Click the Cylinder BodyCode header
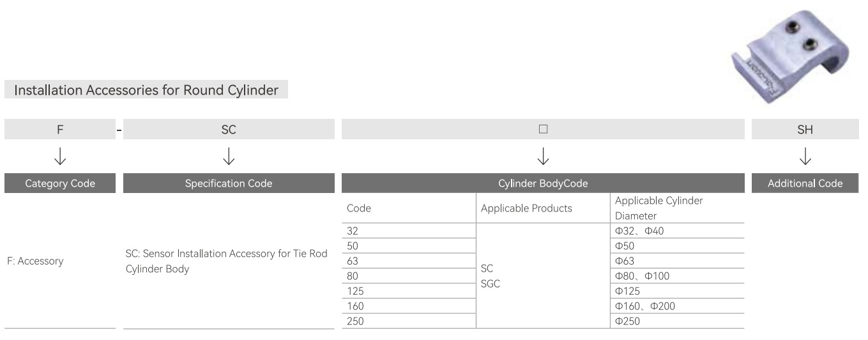Image resolution: width=868 pixels, height=340 pixels. [543, 183]
